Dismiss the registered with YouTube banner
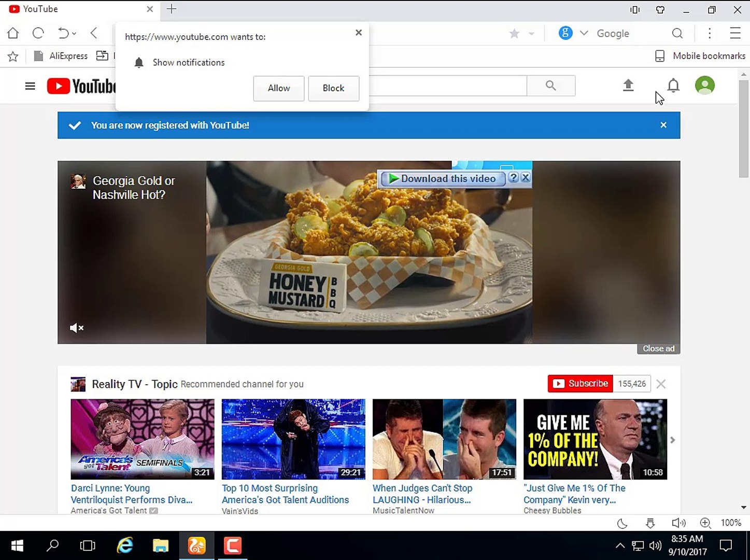The height and width of the screenshot is (560, 750). pos(663,125)
